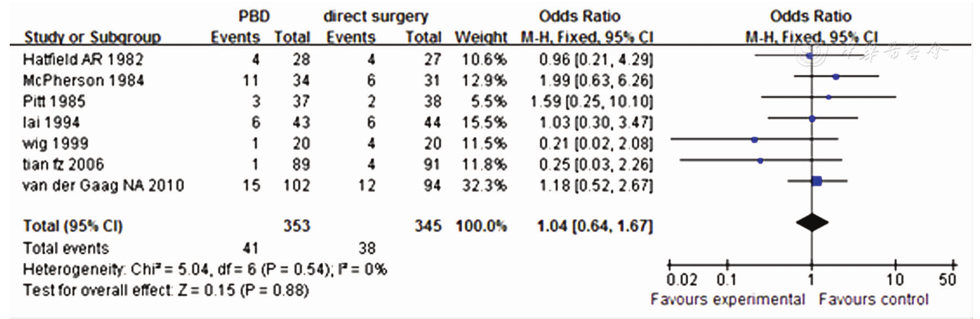
Task: Click the large blue square for van der Gaag
Action: tap(816, 181)
